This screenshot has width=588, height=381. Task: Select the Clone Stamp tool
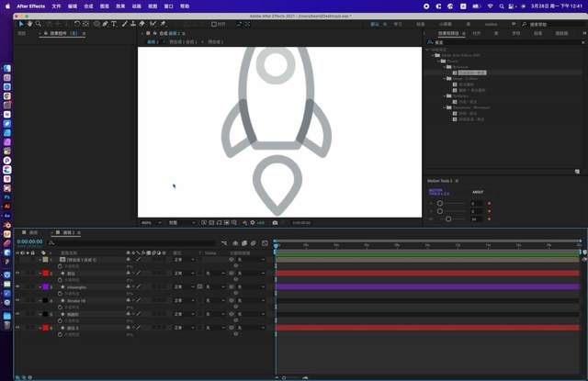click(133, 24)
